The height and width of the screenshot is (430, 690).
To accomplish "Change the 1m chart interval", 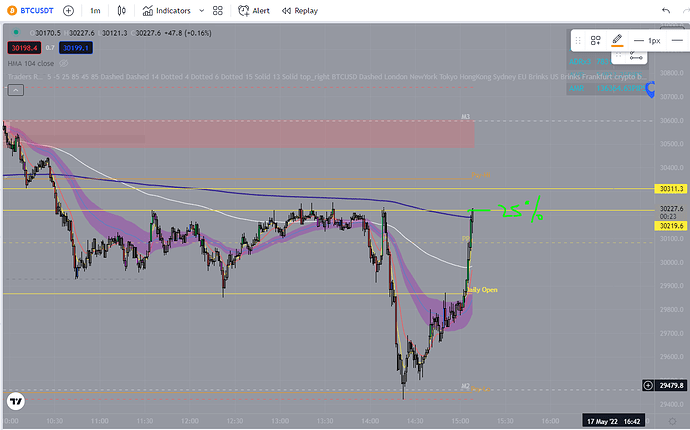I will 95,11.
